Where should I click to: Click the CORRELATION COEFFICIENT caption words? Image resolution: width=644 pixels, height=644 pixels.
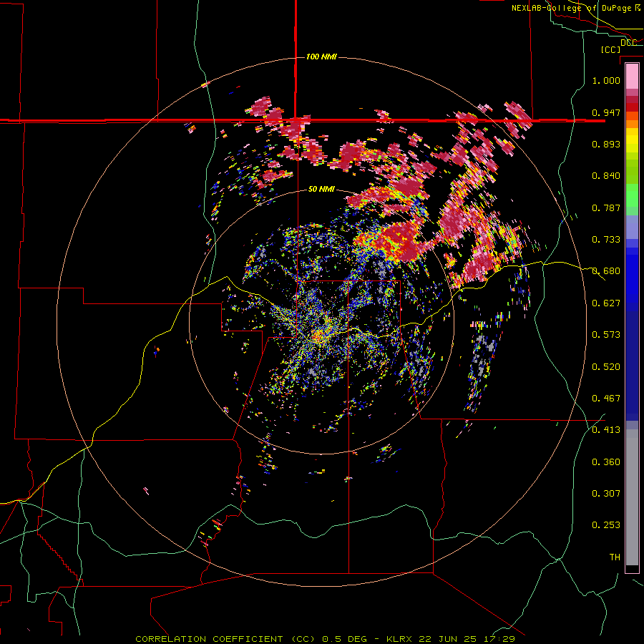(x=209, y=639)
